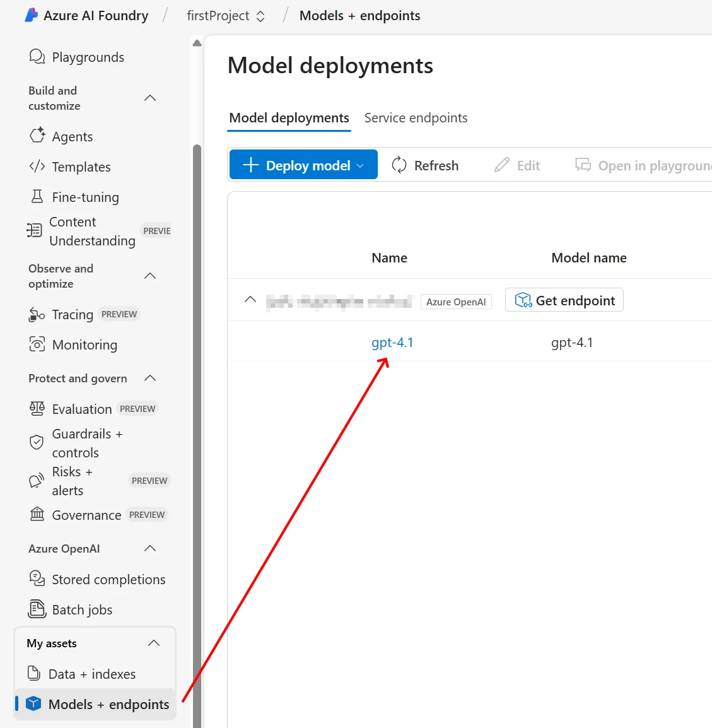The height and width of the screenshot is (728, 712).
Task: Open Playgrounds in the sidebar
Action: pyautogui.click(x=88, y=57)
